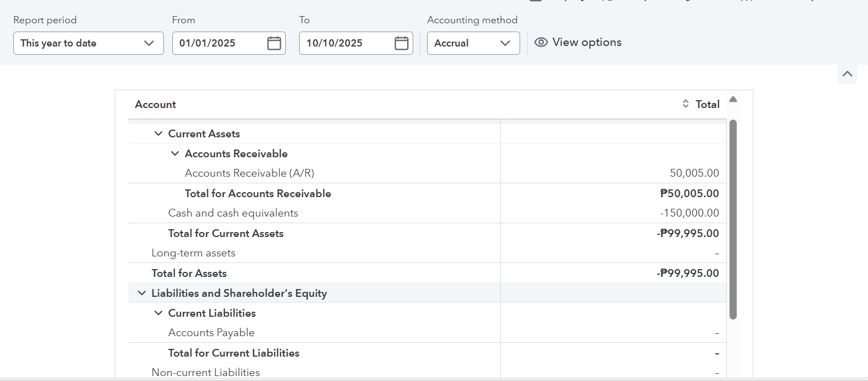Select the Cash and cash equivalents row
Viewport: 868px width, 381px height.
(x=233, y=213)
